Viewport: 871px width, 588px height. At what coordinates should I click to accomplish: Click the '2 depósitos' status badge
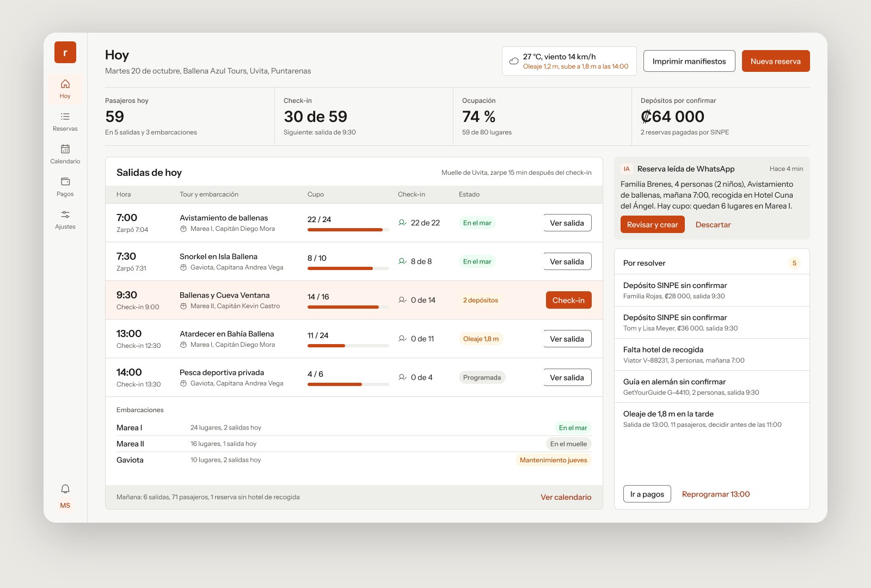(x=481, y=300)
